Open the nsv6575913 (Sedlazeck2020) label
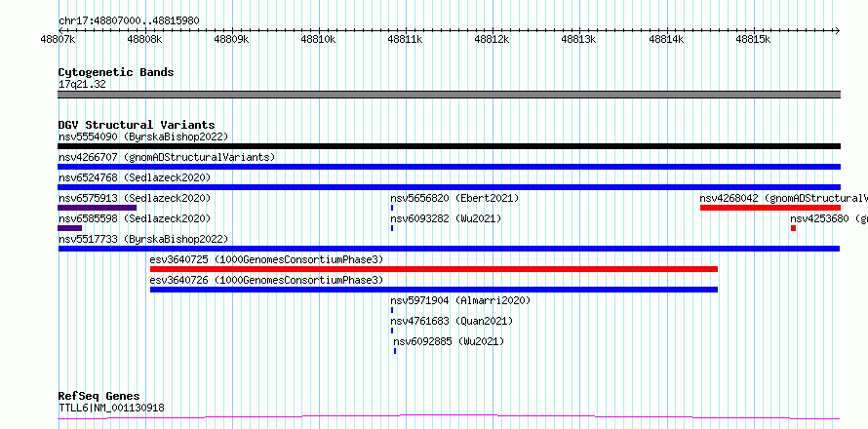 click(135, 198)
